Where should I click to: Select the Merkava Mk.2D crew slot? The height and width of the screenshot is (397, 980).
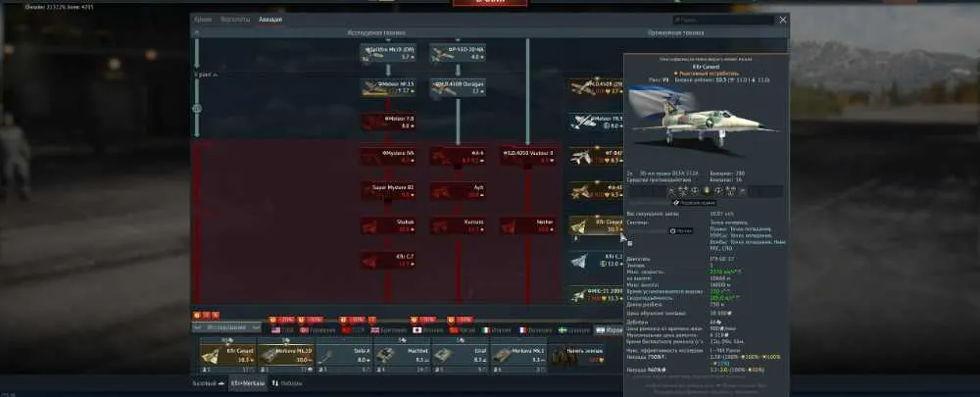(x=285, y=356)
